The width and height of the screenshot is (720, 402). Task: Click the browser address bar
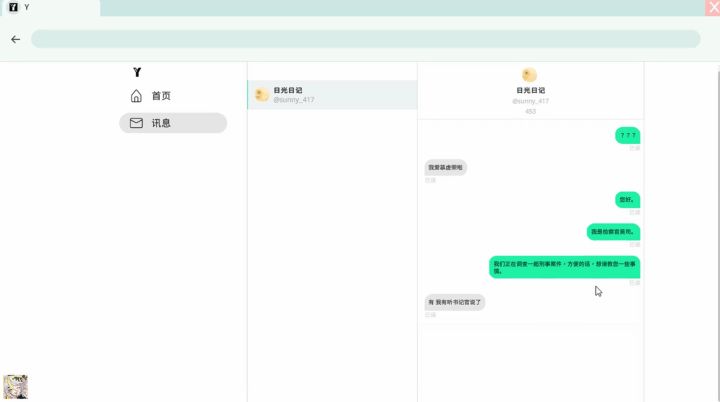coord(366,39)
